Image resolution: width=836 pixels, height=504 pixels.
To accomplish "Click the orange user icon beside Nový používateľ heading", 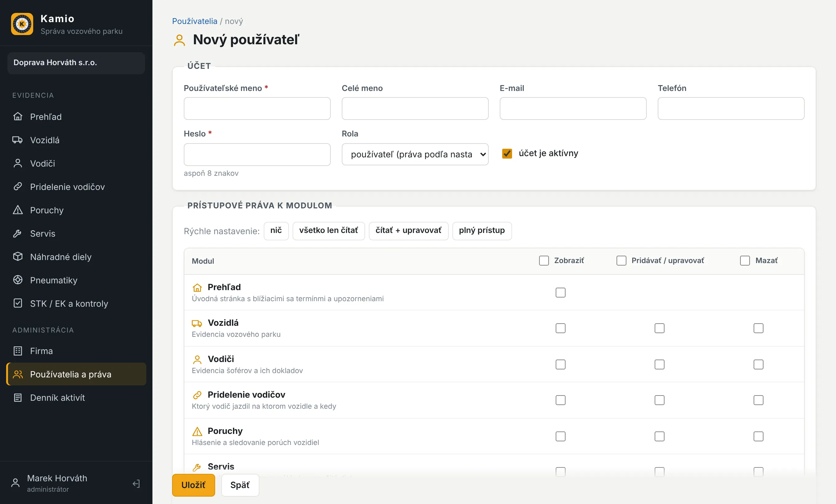I will [x=179, y=40].
